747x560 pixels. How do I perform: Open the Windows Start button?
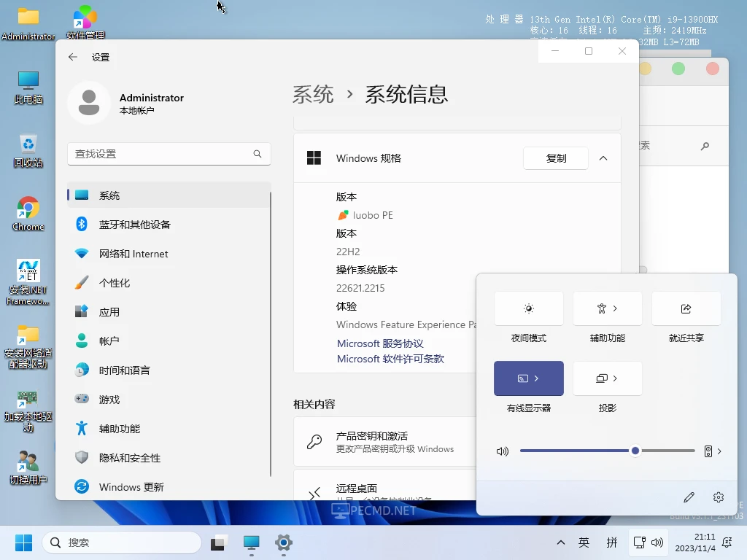(x=23, y=542)
